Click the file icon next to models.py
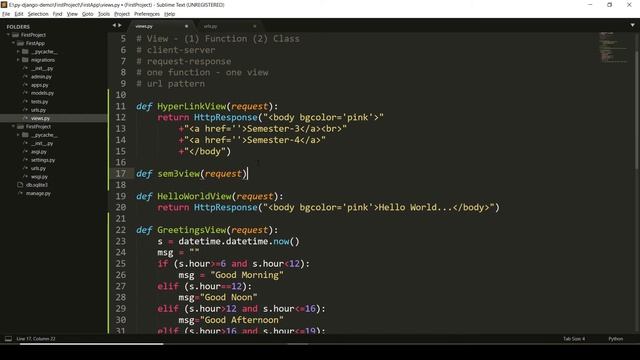Screen dimensions: 640x360 25,93
